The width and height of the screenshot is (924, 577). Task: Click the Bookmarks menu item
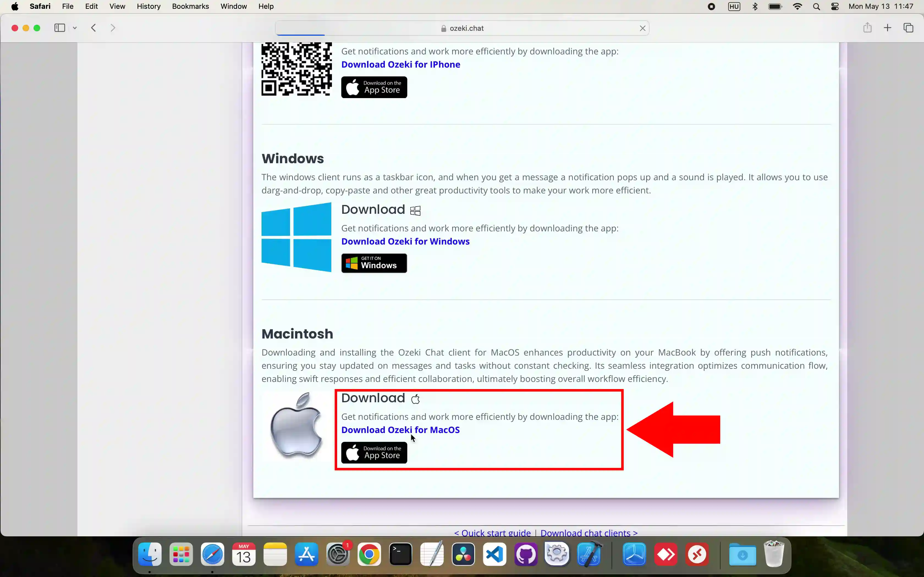[x=190, y=6]
